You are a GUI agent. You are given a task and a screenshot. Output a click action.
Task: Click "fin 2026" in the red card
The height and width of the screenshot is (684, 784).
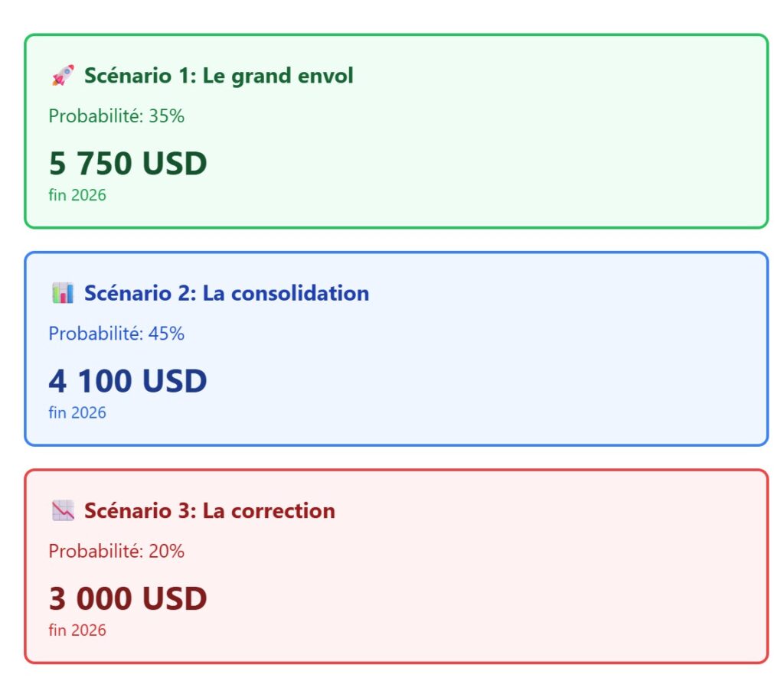coord(77,630)
